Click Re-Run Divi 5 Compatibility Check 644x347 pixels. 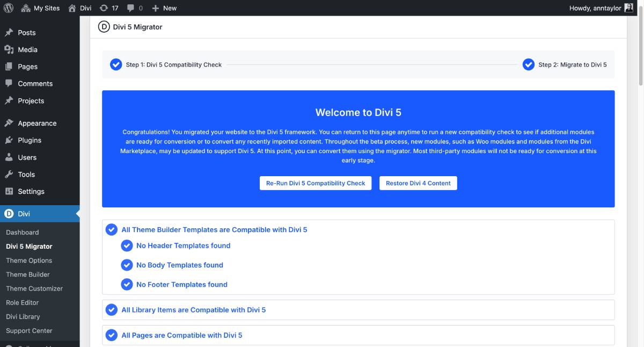coord(316,183)
